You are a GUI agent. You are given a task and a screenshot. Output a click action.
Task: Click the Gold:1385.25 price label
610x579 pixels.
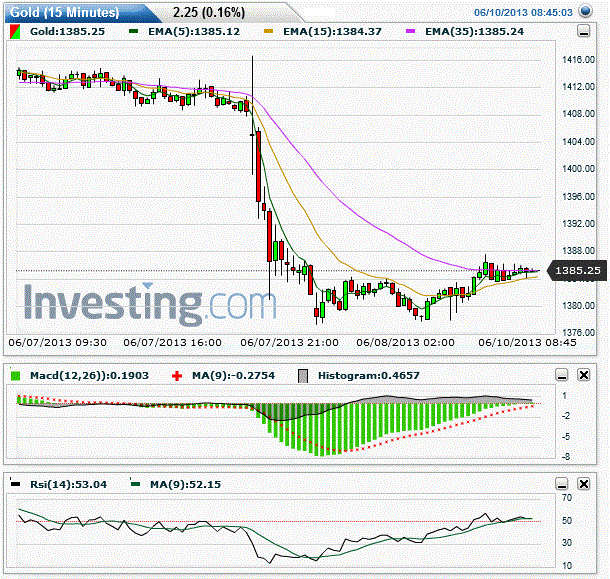(x=67, y=32)
